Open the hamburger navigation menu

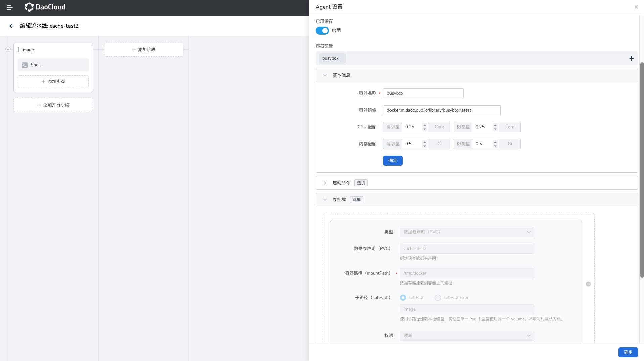pyautogui.click(x=9, y=7)
